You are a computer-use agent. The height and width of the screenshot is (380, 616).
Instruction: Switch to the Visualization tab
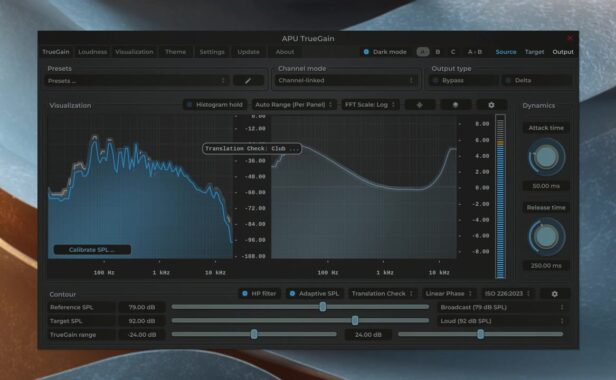pyautogui.click(x=134, y=52)
